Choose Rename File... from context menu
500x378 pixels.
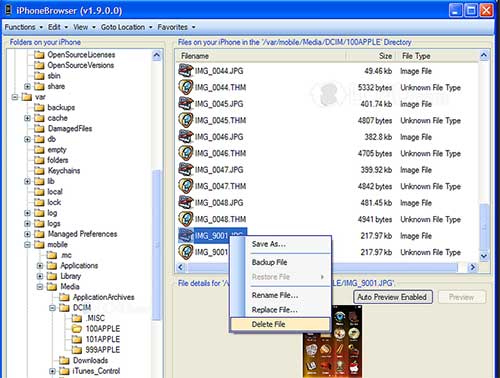pos(280,295)
